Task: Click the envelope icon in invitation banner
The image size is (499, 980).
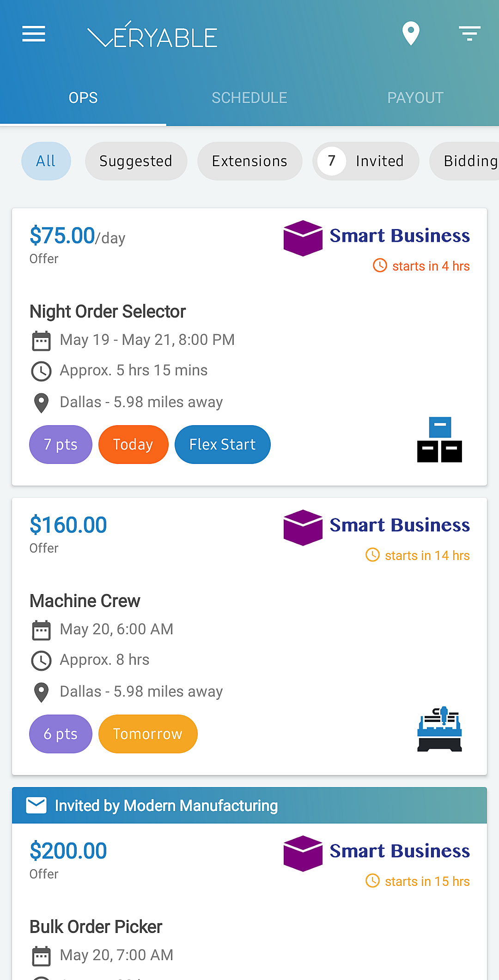Action: pos(37,806)
